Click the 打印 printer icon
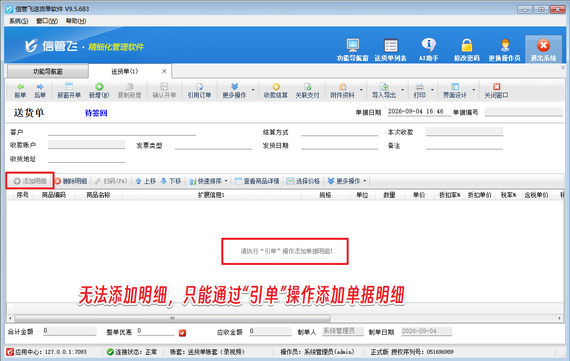 (x=419, y=90)
